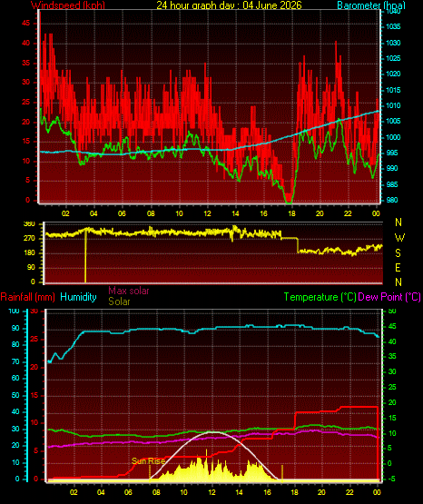Image resolution: width=423 pixels, height=504 pixels.
Task: Click humidity axis value 90
Action: (x=15, y=328)
